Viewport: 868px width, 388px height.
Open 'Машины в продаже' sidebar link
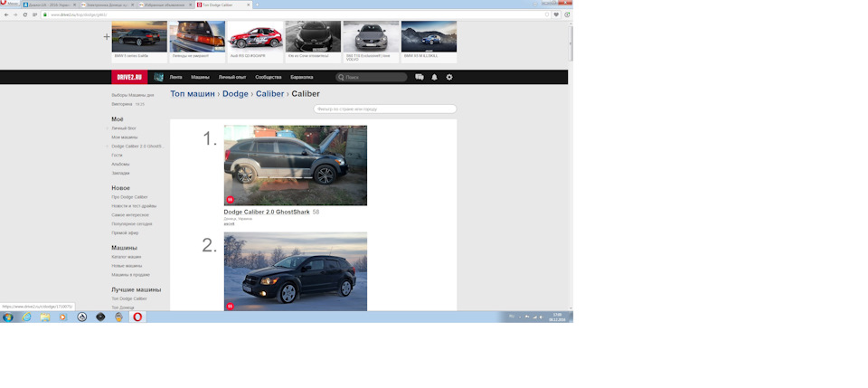(130, 275)
